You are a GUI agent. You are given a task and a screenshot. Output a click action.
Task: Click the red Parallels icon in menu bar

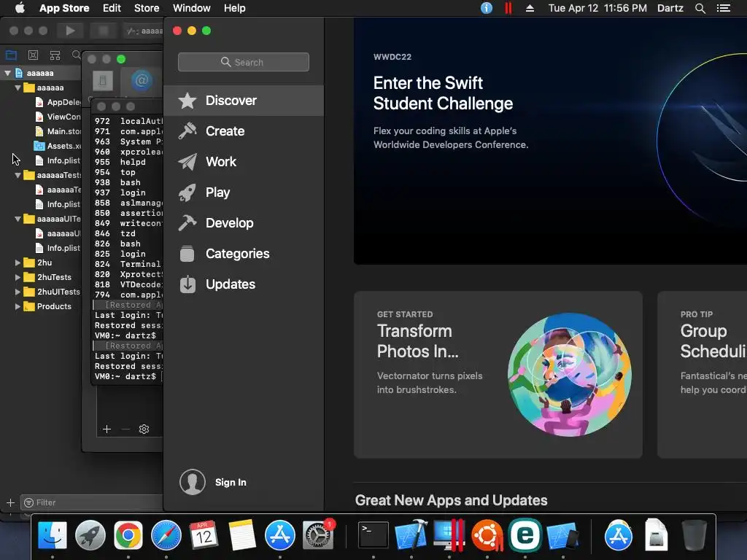coord(508,8)
